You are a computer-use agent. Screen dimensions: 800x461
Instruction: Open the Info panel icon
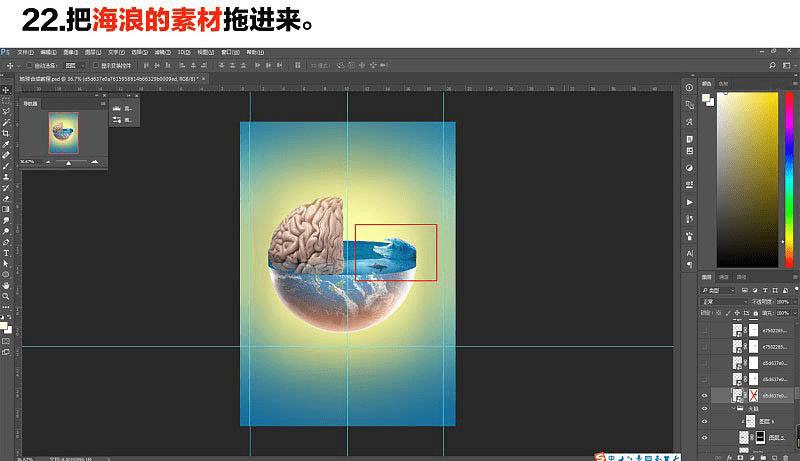[x=689, y=88]
